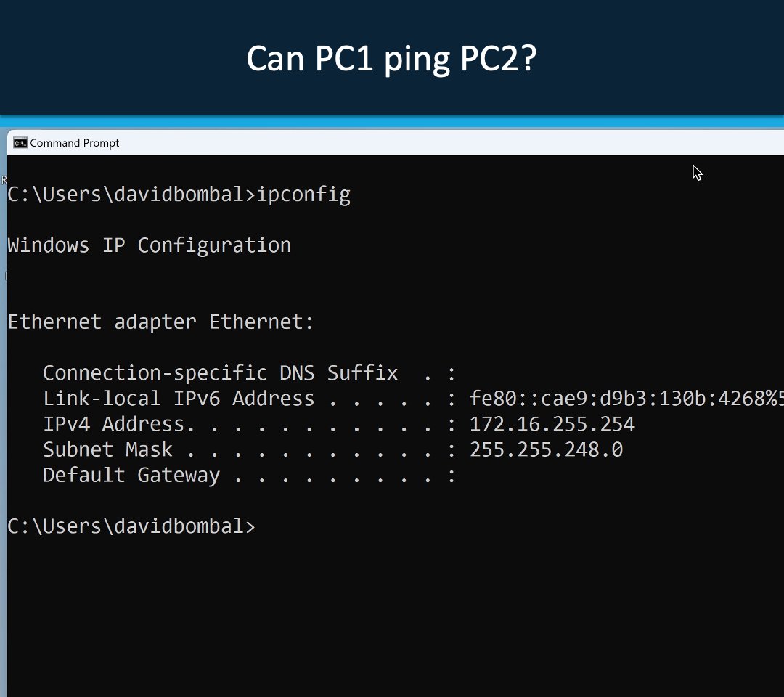Click the Command Prompt title text
The height and width of the screenshot is (697, 784).
coord(75,143)
